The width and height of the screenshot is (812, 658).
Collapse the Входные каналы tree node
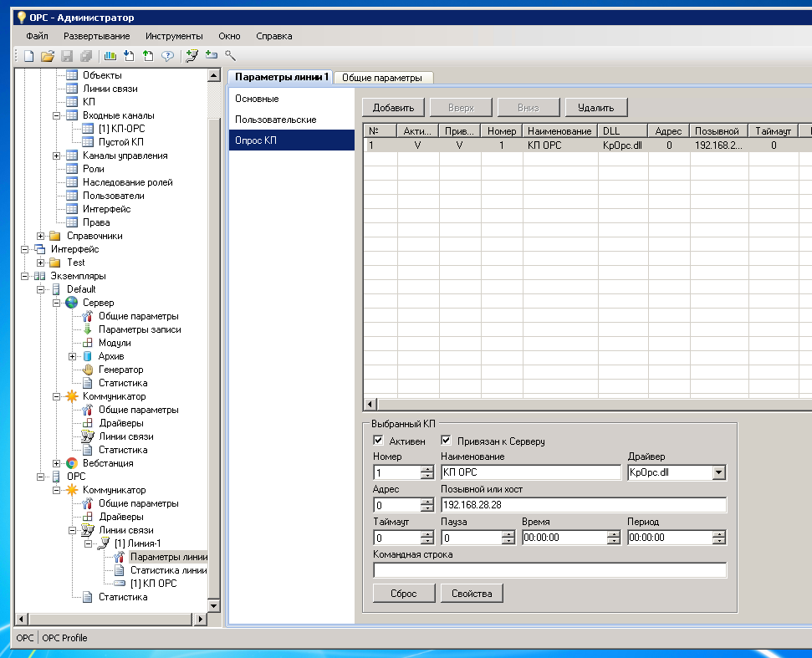click(x=56, y=115)
